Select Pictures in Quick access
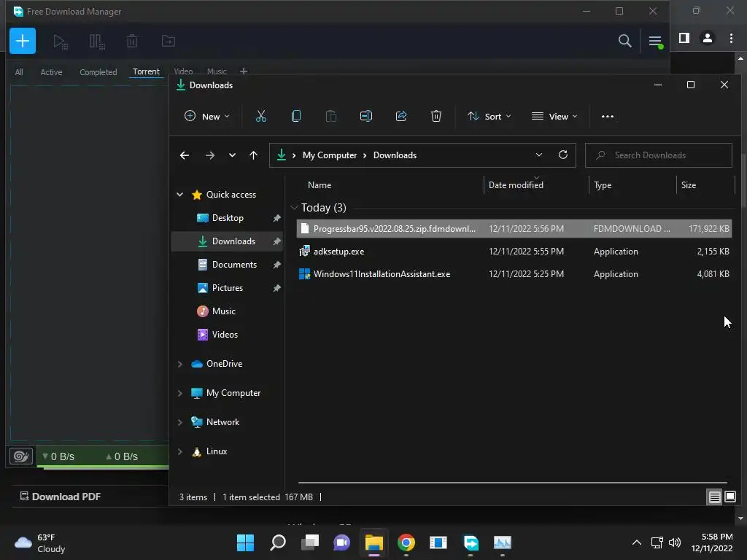The image size is (747, 560). pos(228,287)
